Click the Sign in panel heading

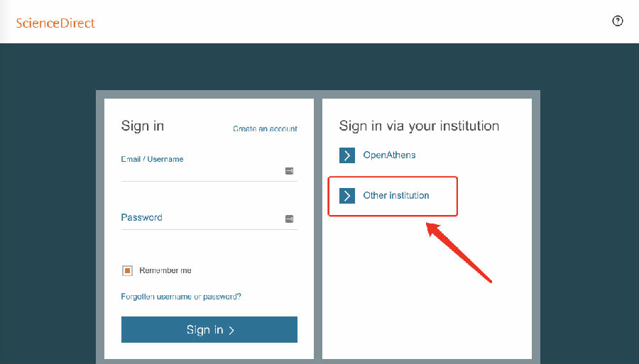point(143,126)
